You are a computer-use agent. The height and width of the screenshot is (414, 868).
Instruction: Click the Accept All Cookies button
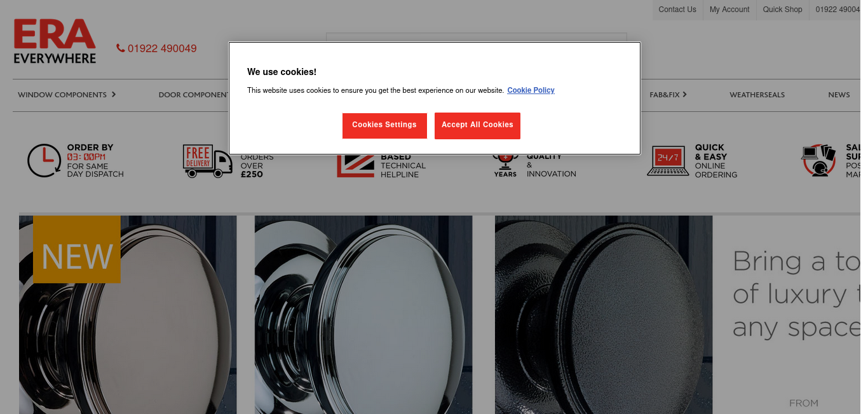(x=477, y=125)
